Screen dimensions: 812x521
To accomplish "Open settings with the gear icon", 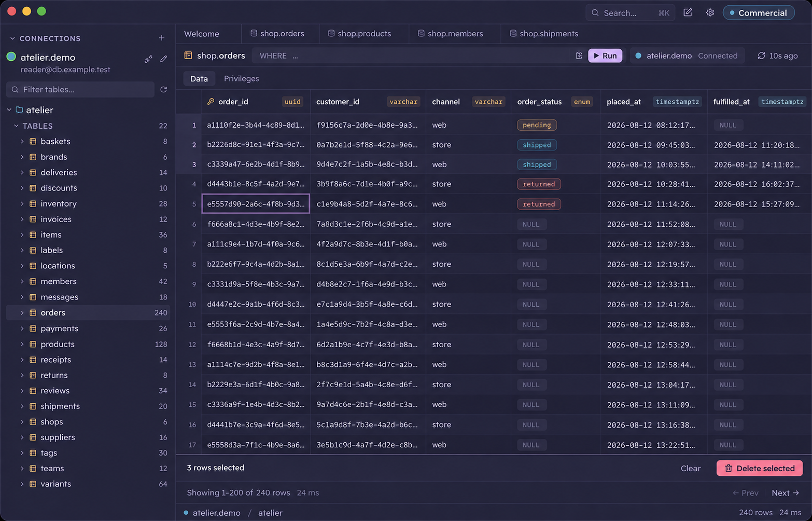I will click(710, 12).
